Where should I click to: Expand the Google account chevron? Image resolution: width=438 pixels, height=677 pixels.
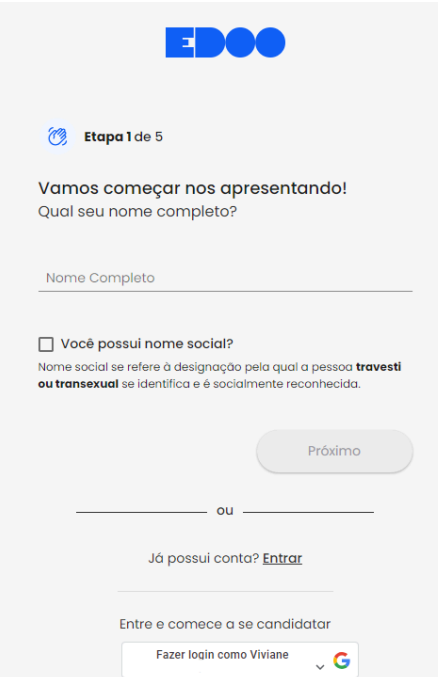[320, 666]
